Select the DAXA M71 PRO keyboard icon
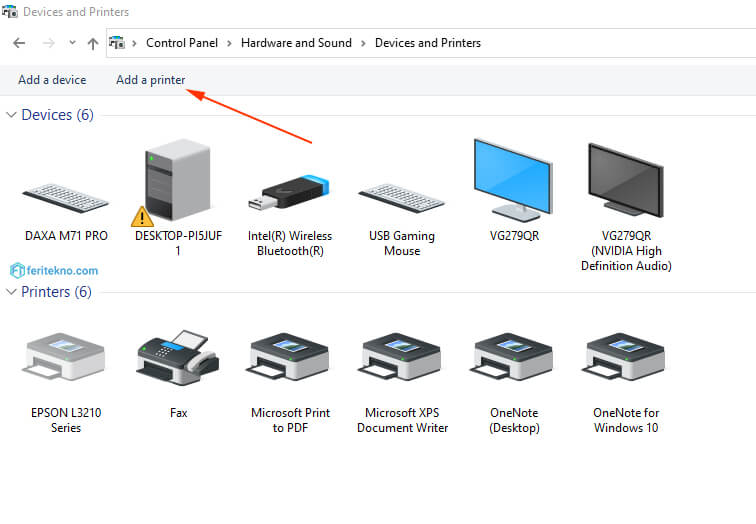This screenshot has height=524, width=756. point(66,198)
